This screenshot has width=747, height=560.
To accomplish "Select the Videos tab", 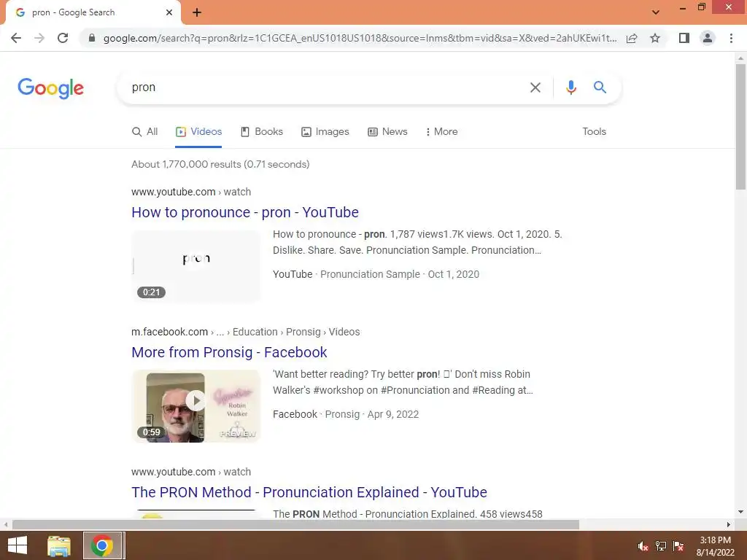I will click(x=198, y=132).
